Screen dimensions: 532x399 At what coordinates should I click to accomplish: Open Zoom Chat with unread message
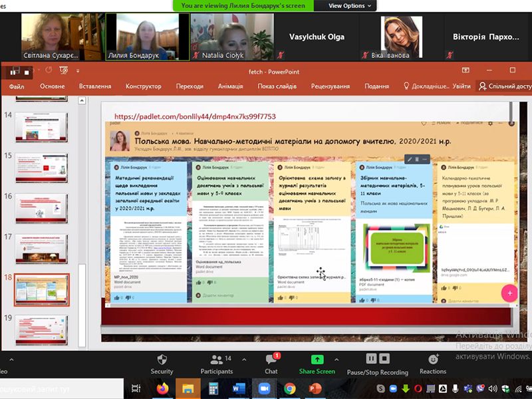point(271,364)
